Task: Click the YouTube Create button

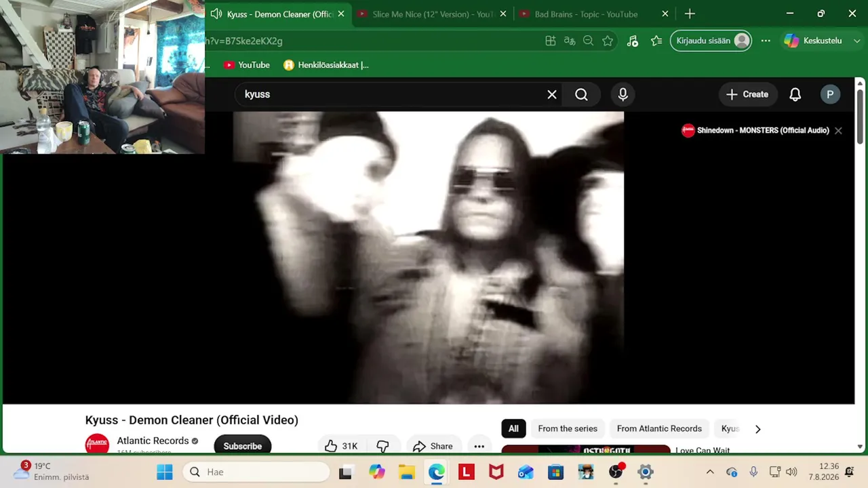Action: 747,94
